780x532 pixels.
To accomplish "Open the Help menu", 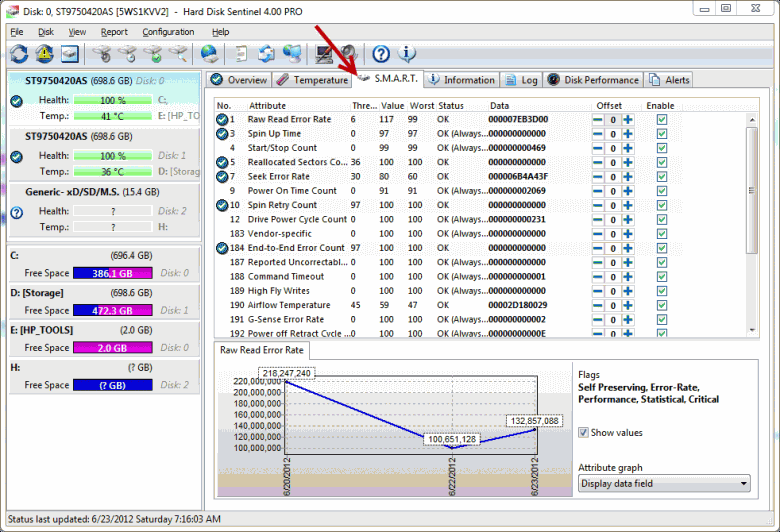I will click(220, 32).
